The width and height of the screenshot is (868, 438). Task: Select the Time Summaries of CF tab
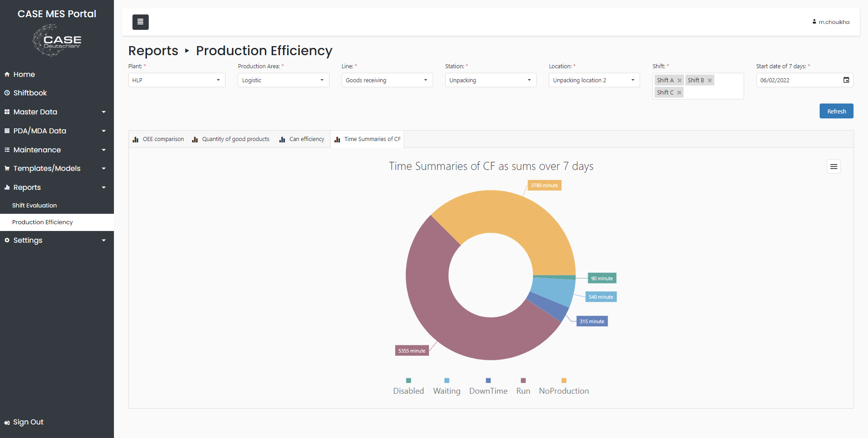pyautogui.click(x=367, y=139)
